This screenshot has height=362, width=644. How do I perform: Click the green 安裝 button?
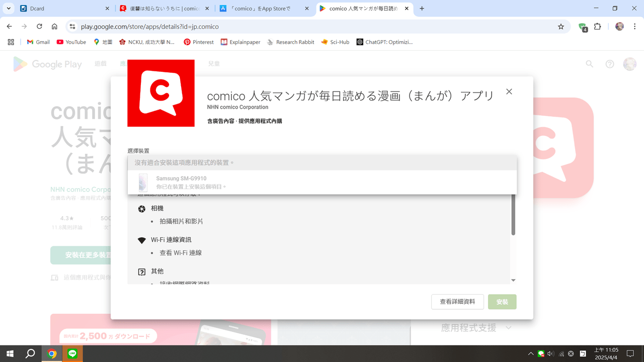coord(502,302)
